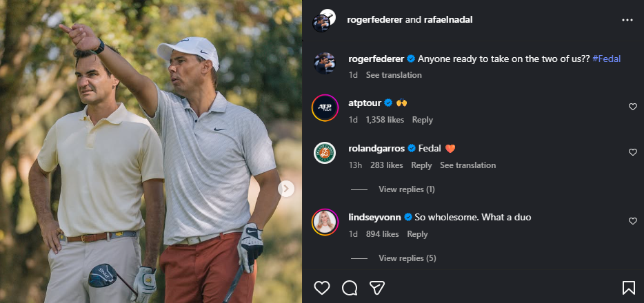Go to next photo with carousel arrow
This screenshot has width=644, height=303.
286,189
